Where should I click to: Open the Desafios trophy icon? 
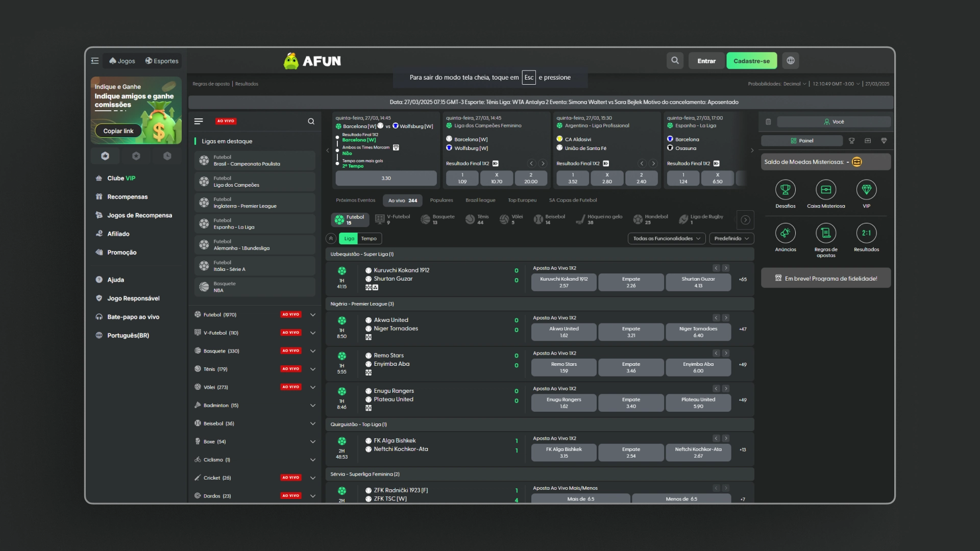tap(786, 190)
